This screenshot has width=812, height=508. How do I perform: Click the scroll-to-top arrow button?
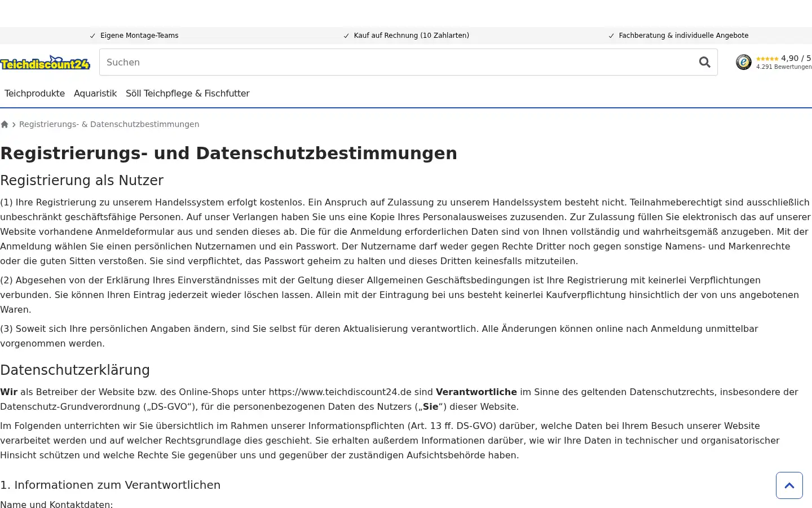tap(789, 485)
